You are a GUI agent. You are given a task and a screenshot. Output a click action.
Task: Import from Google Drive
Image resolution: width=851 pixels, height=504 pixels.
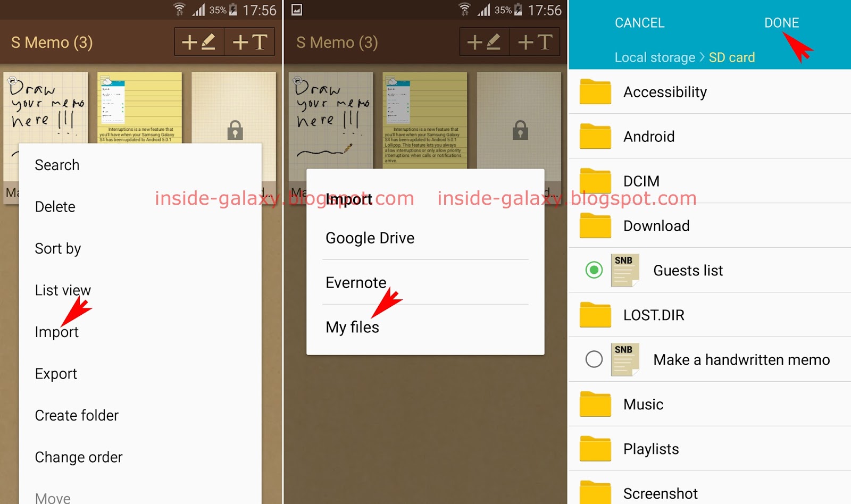tap(425, 238)
